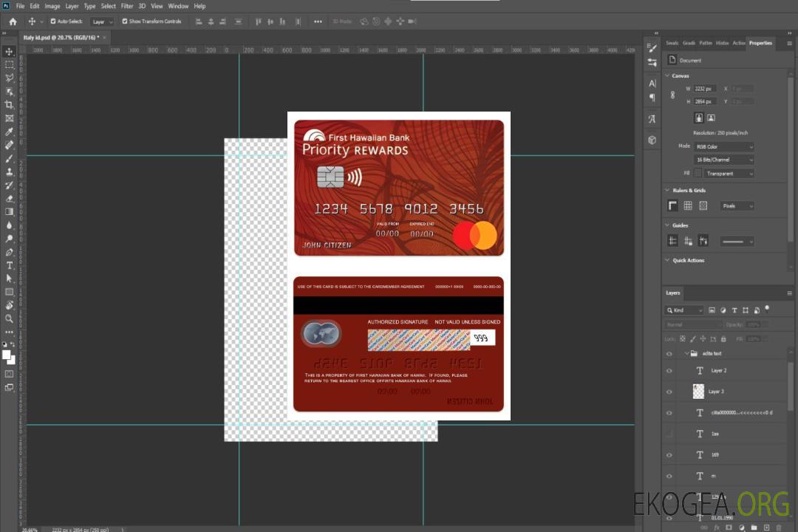Open the Window menu
Viewport: 798px width, 532px height.
point(178,6)
